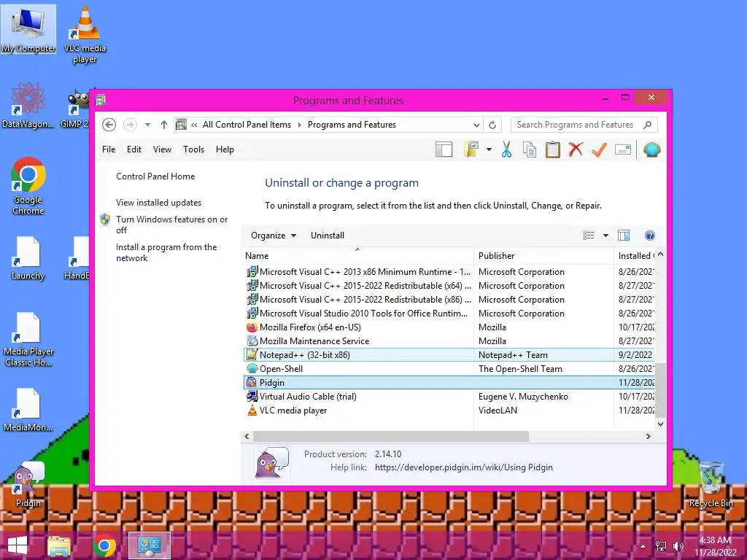Screen dimensions: 747x560
Task: Select the My Computer desktop icon
Action: (x=28, y=29)
